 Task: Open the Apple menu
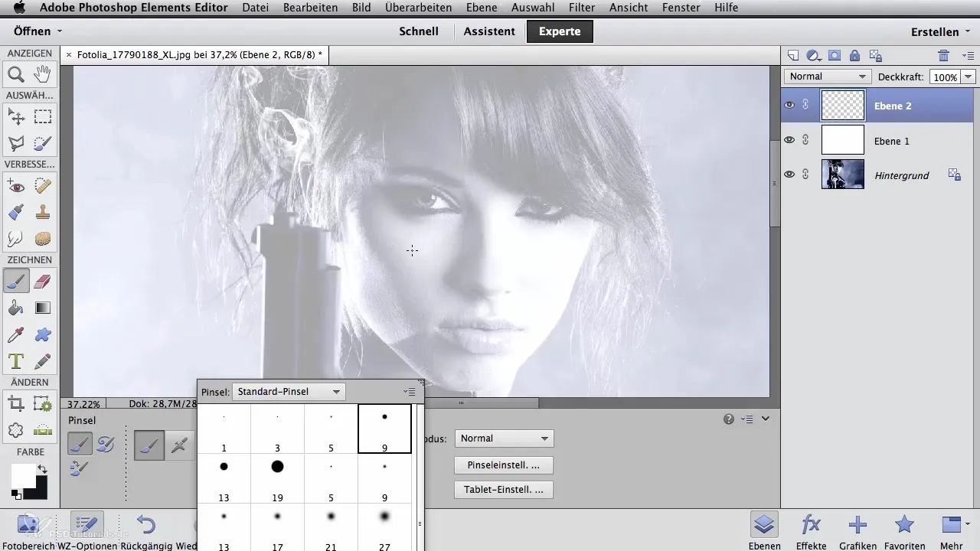tap(19, 8)
